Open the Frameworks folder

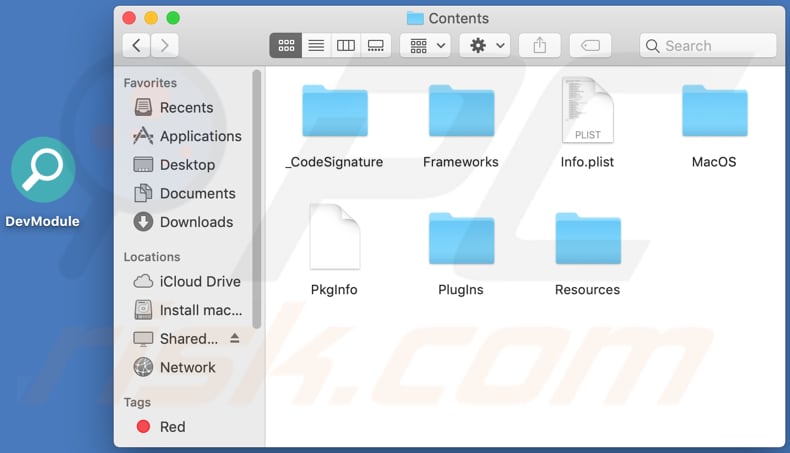(461, 112)
